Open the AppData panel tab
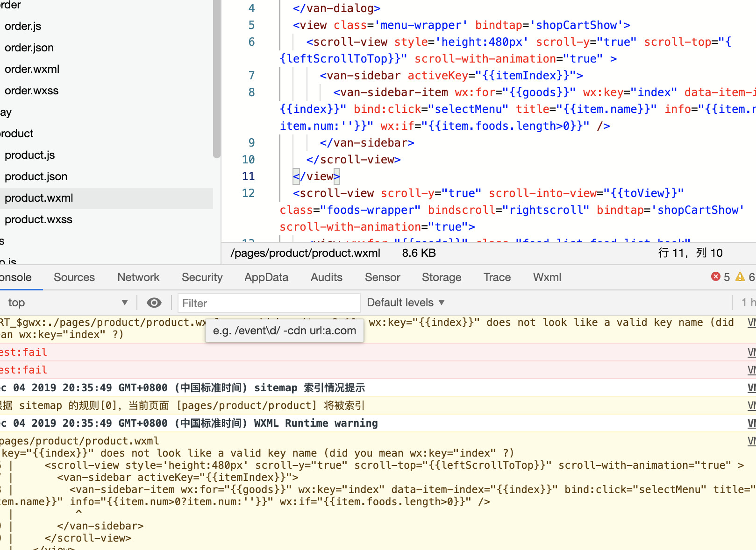 click(x=266, y=277)
